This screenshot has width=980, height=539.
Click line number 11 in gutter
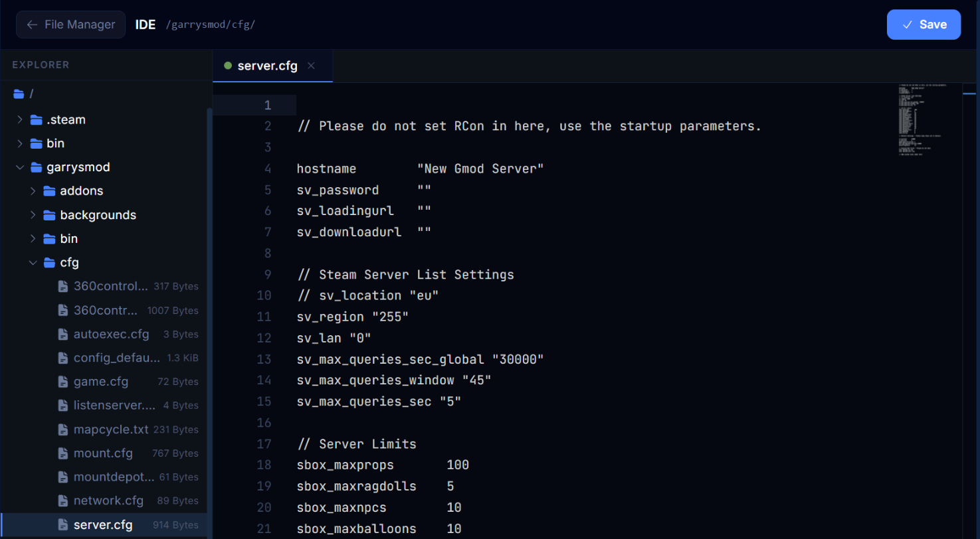pos(264,317)
